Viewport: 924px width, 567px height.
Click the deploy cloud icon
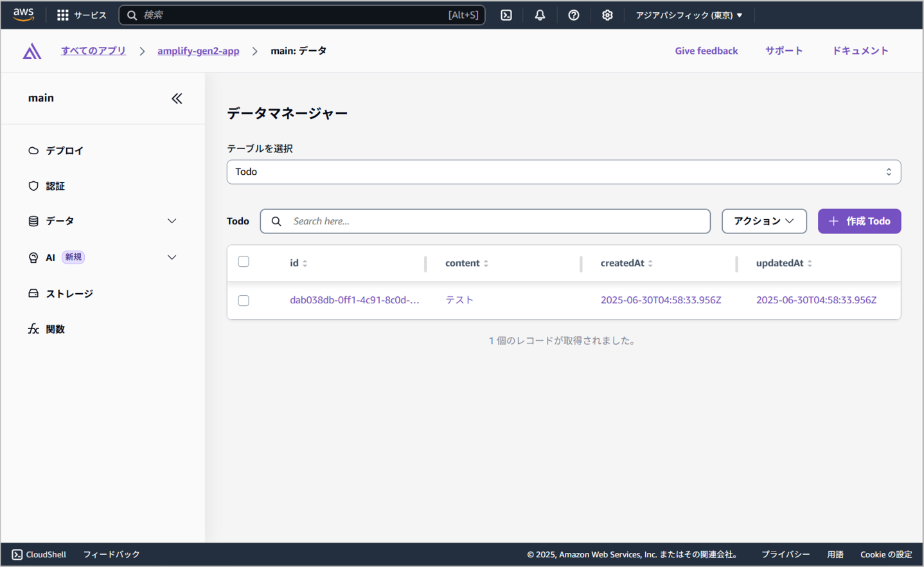[x=33, y=150]
